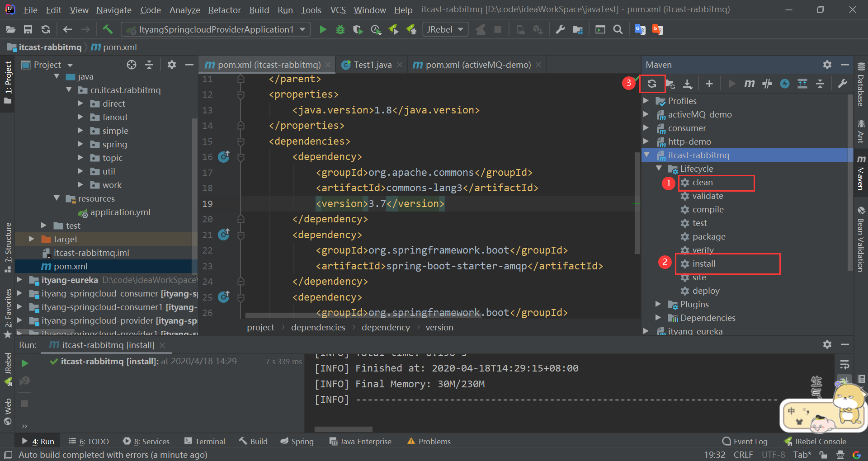Screen dimensions: 868x461
Task: Open the run configuration dropdown
Action: pyautogui.click(x=216, y=30)
